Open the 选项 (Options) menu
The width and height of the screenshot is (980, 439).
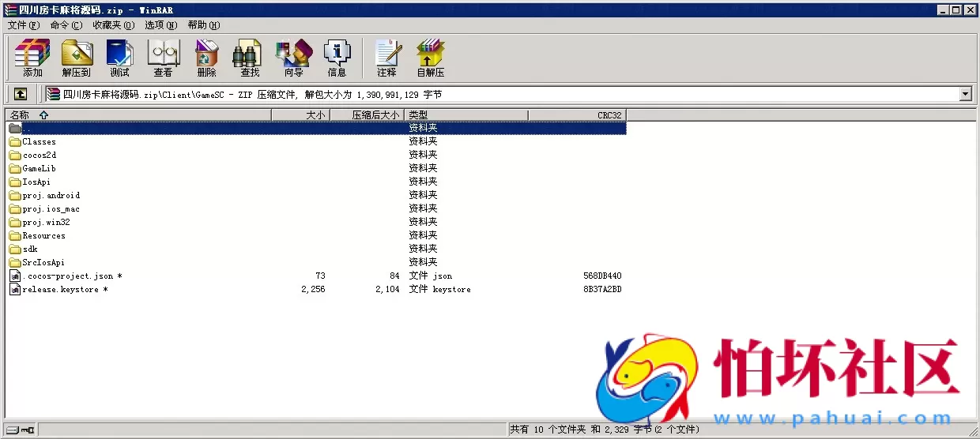tap(160, 25)
